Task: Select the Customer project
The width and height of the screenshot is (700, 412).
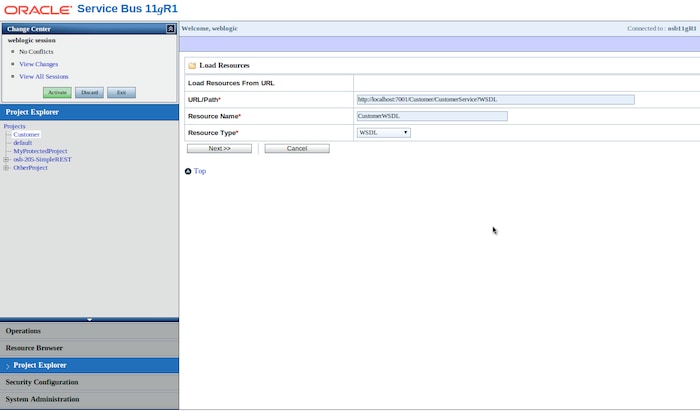Action: pos(26,134)
